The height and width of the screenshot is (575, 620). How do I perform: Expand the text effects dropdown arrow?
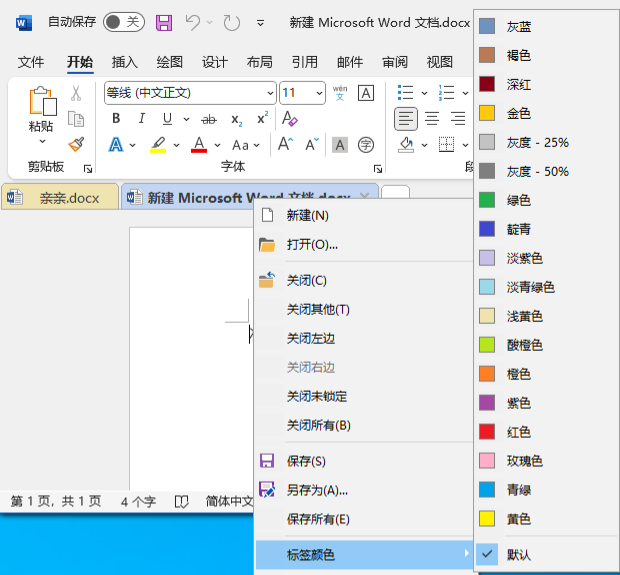click(132, 145)
